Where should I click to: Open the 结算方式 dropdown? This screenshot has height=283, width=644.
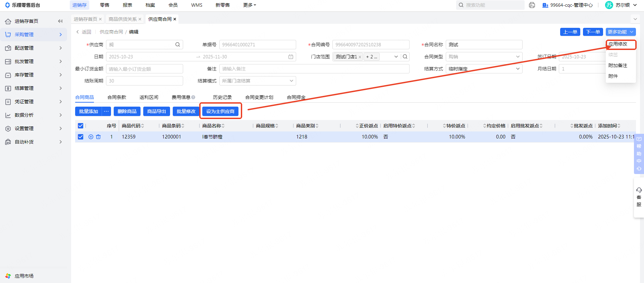(484, 69)
